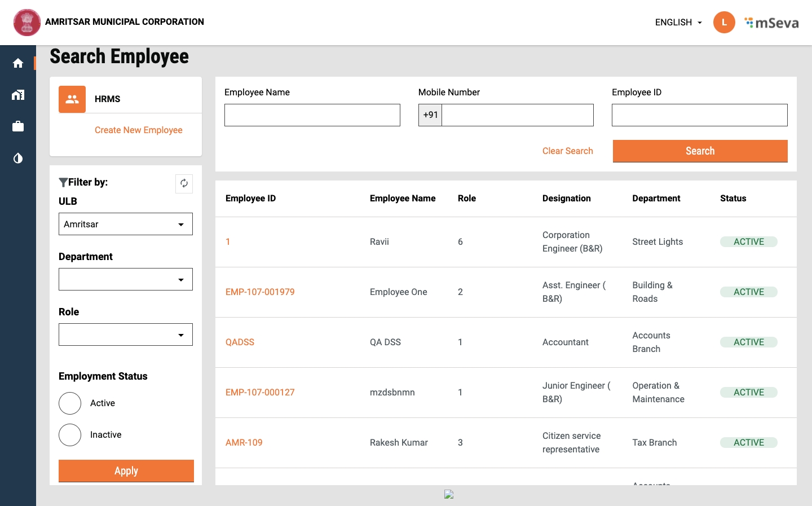Open the property building icon in sidebar
The width and height of the screenshot is (812, 506).
tap(18, 95)
